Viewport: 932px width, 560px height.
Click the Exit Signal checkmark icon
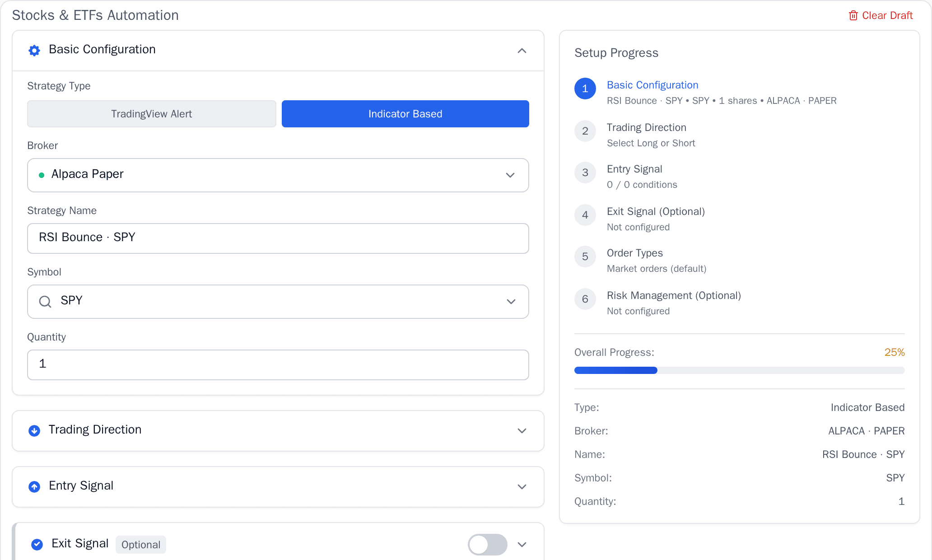tap(37, 544)
